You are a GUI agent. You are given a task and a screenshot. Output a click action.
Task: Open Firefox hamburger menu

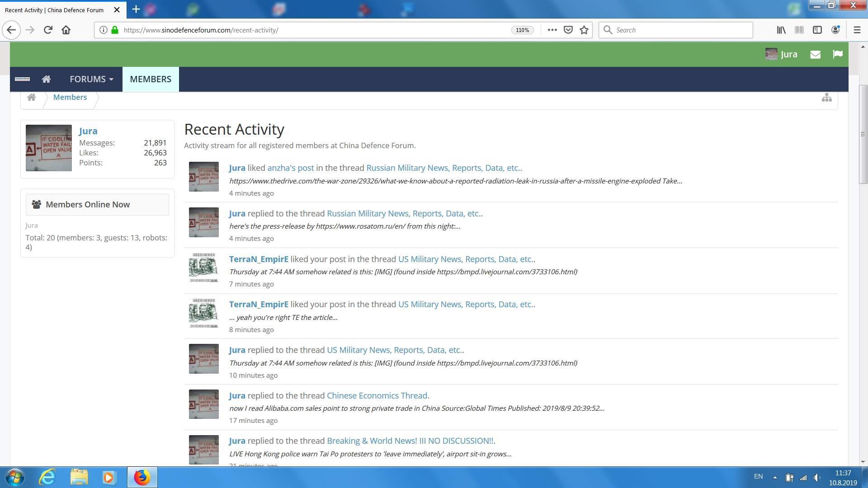857,30
